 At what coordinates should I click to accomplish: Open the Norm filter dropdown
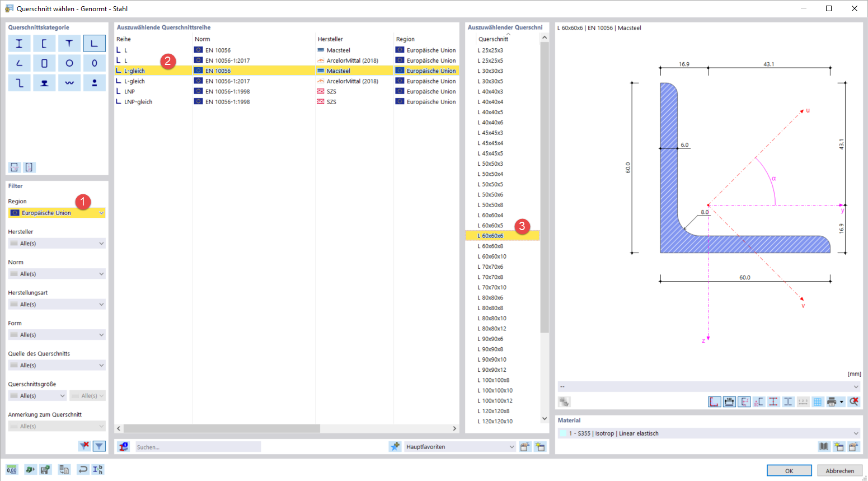click(x=57, y=274)
